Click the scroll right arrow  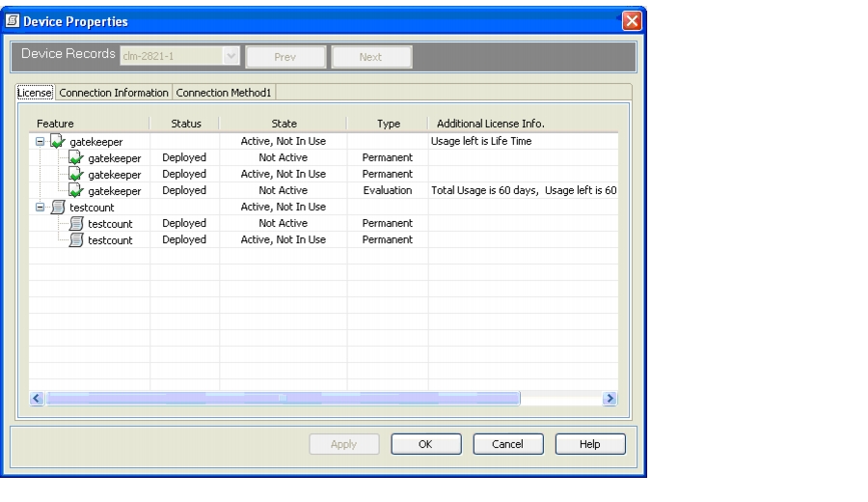(610, 398)
